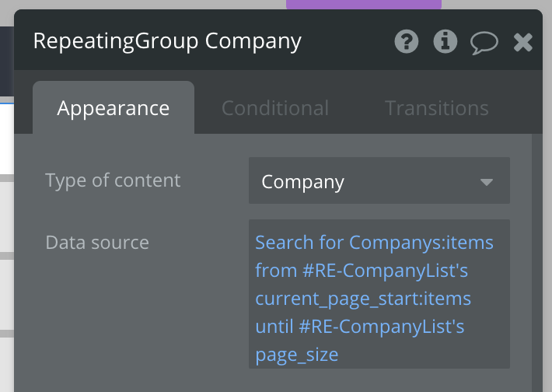Viewport: 552px width, 392px height.
Task: Open the Conditional tab
Action: (x=275, y=108)
